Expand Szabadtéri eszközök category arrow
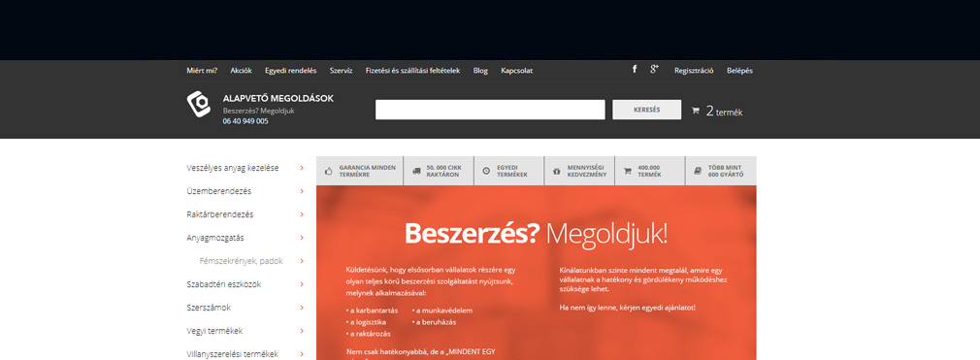 pyautogui.click(x=302, y=284)
